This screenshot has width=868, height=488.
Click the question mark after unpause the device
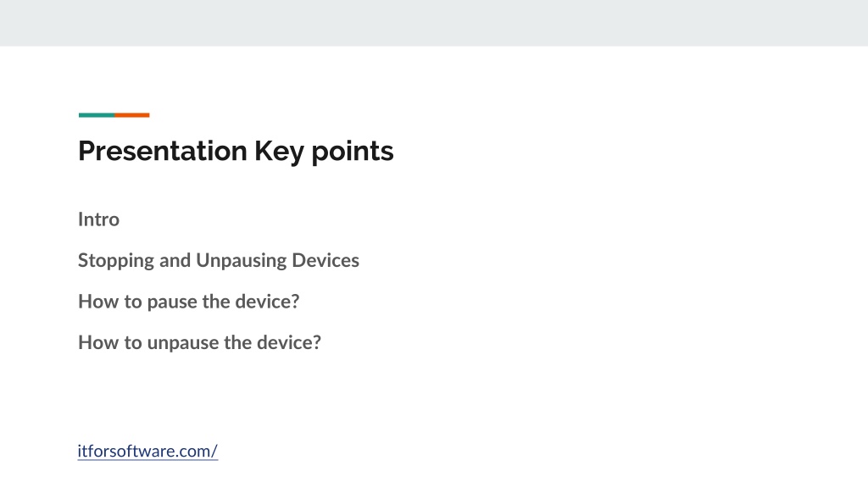pos(317,342)
